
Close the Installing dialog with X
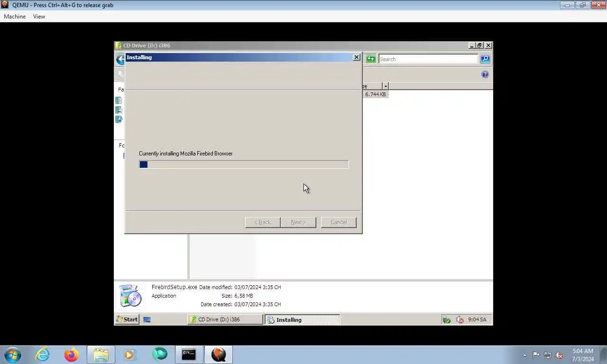point(357,57)
